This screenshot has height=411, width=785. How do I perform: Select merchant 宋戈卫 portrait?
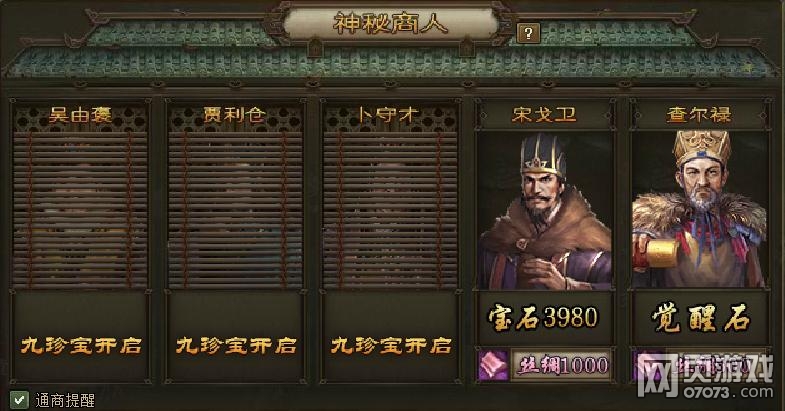click(545, 210)
